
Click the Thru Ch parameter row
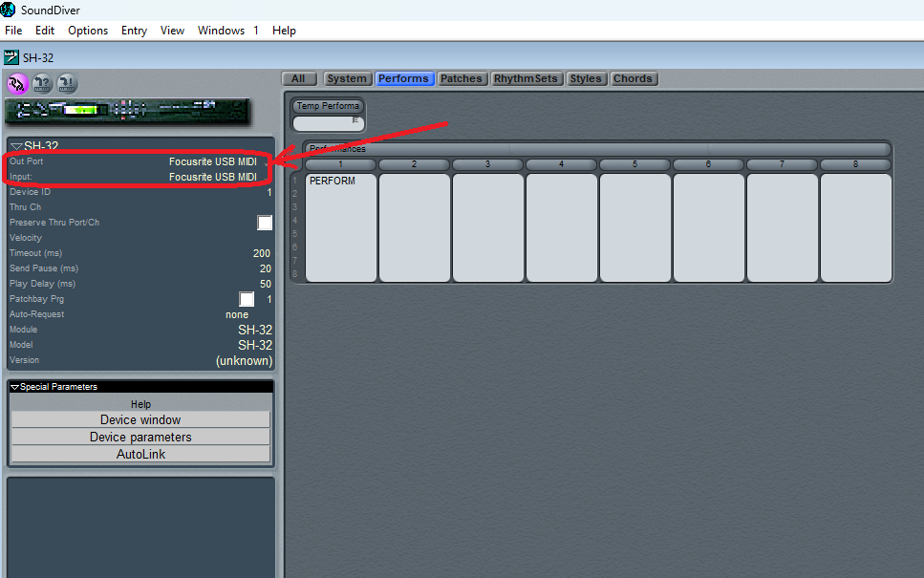click(140, 207)
